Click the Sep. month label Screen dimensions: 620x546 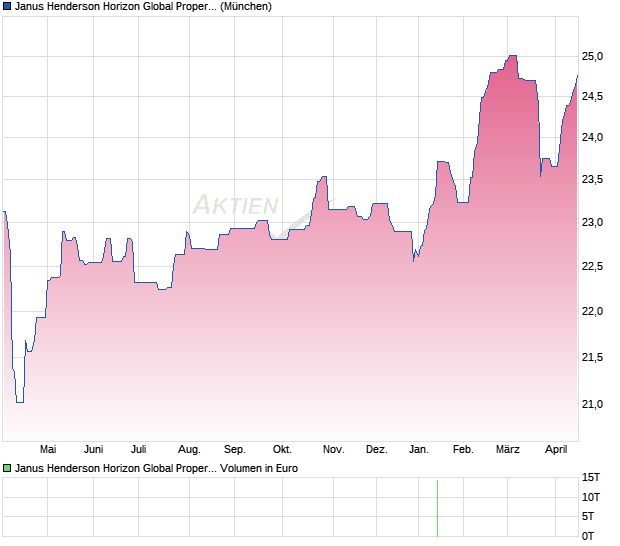(x=235, y=450)
